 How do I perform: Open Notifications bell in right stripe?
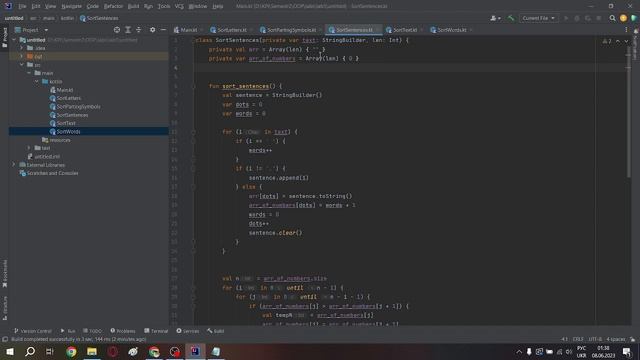(636, 31)
